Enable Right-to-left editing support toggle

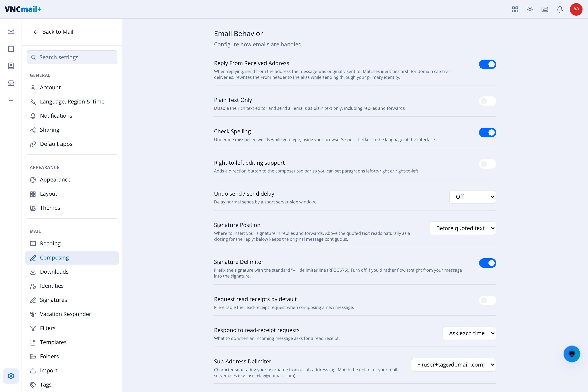(487, 164)
